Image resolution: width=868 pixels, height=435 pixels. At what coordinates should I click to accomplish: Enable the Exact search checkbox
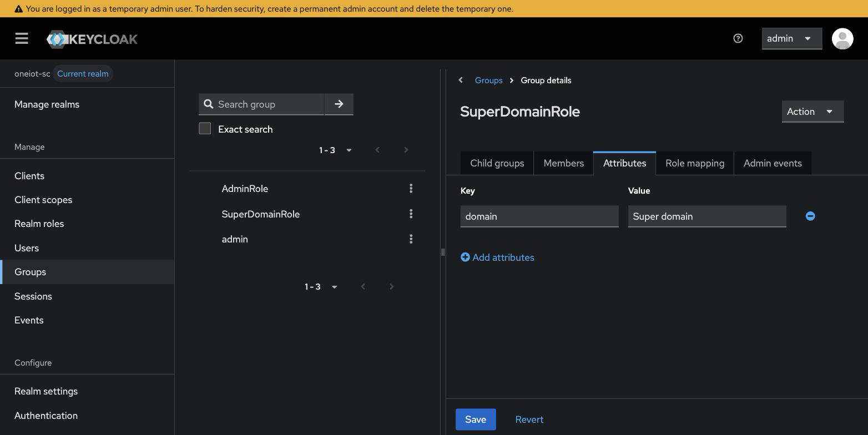[205, 129]
